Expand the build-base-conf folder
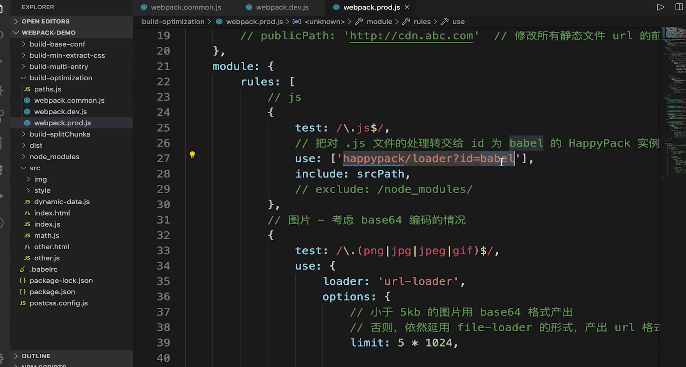 point(57,44)
